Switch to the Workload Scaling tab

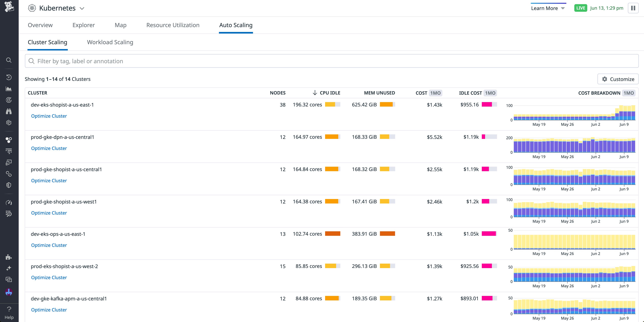[110, 42]
